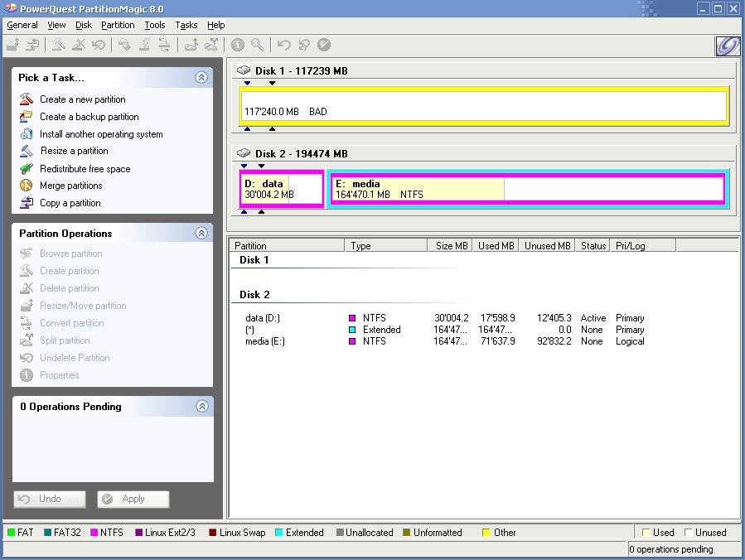Click the round info properties toolbar icon
This screenshot has height=560, width=745.
tap(237, 45)
